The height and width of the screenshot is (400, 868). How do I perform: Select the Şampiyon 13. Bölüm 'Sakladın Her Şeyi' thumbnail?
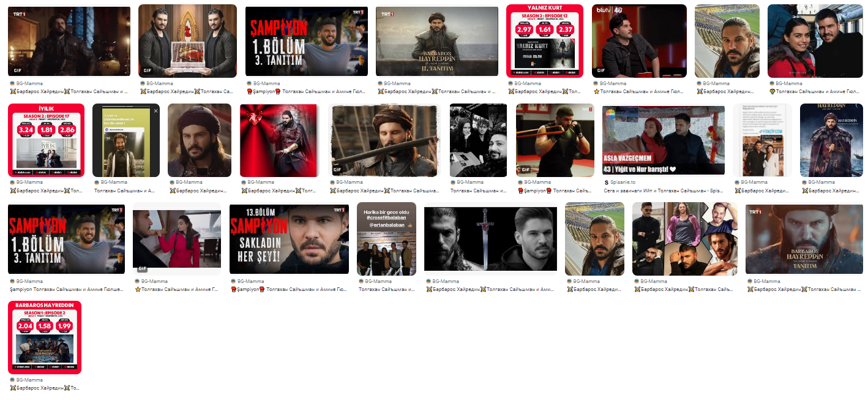click(288, 239)
